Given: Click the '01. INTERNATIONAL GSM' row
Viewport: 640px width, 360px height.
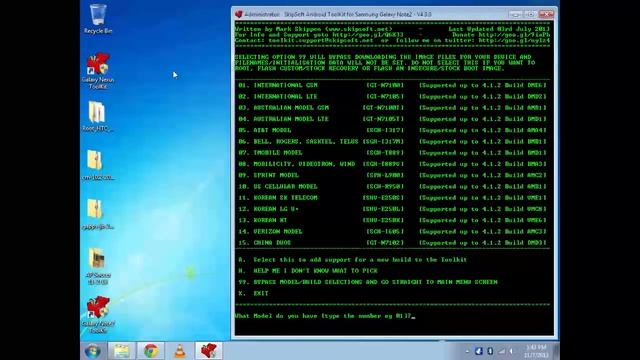Looking at the screenshot, I should click(393, 85).
